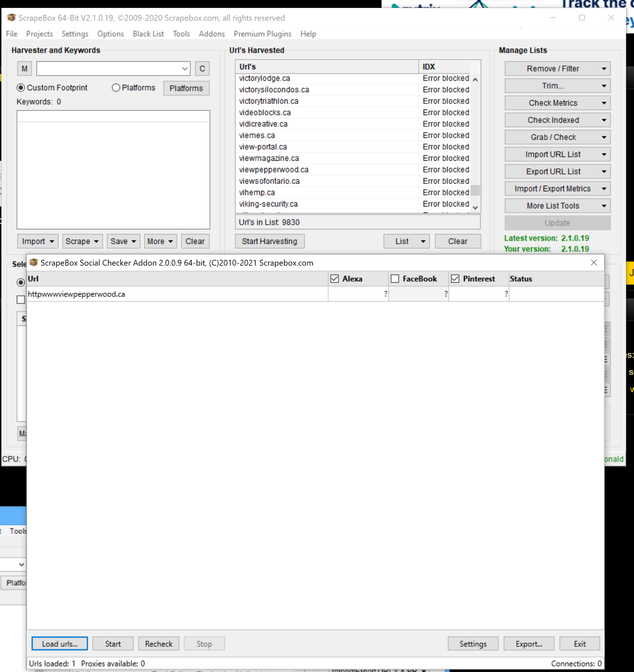
Task: Click Start Harvesting
Action: (x=269, y=241)
